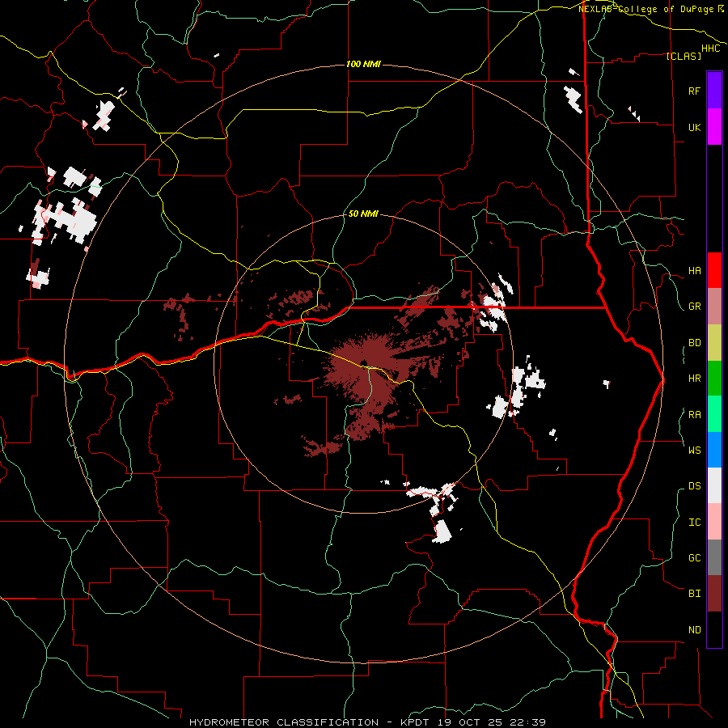Click the HHC product code text
Screen dimensions: 728x728
710,48
